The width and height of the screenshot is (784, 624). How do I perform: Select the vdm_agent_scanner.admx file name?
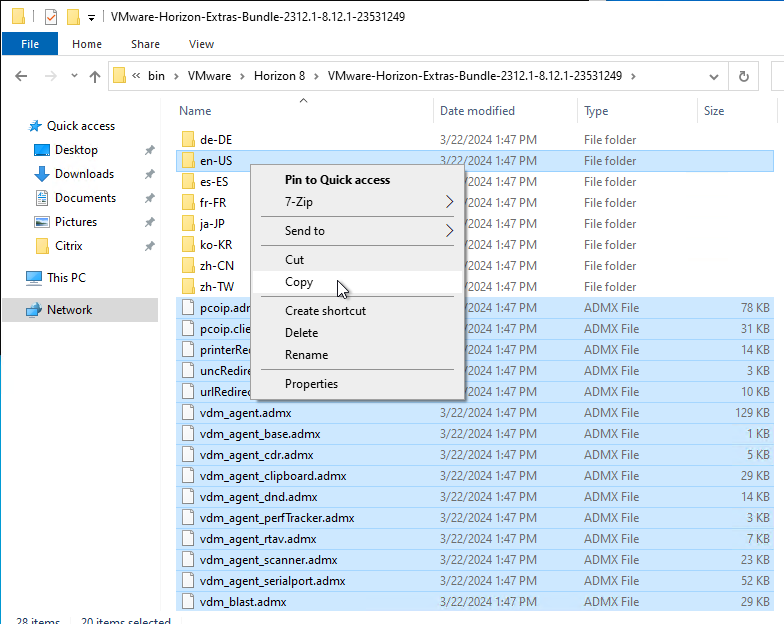pyautogui.click(x=268, y=560)
